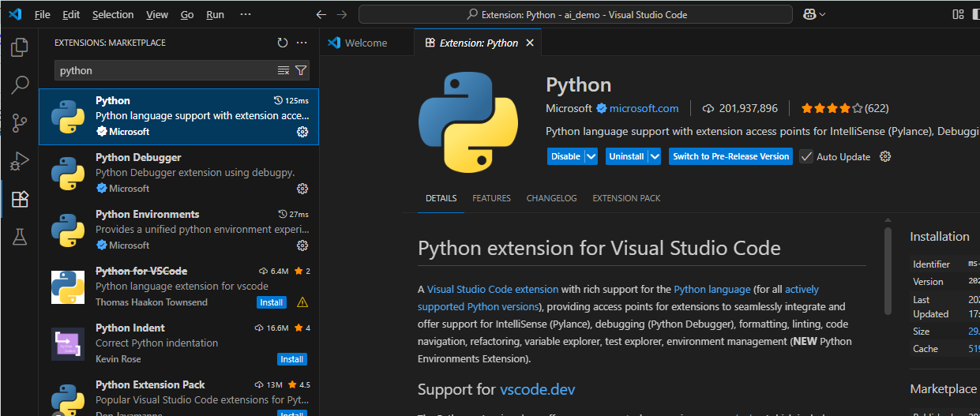This screenshot has width=980, height=416.
Task: Open manage gear for Python Debugger extension
Action: click(x=302, y=189)
